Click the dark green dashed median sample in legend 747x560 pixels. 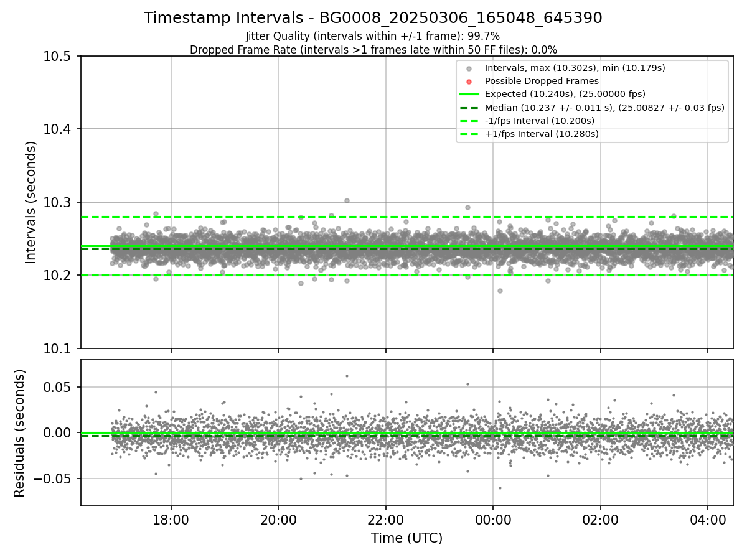469,108
